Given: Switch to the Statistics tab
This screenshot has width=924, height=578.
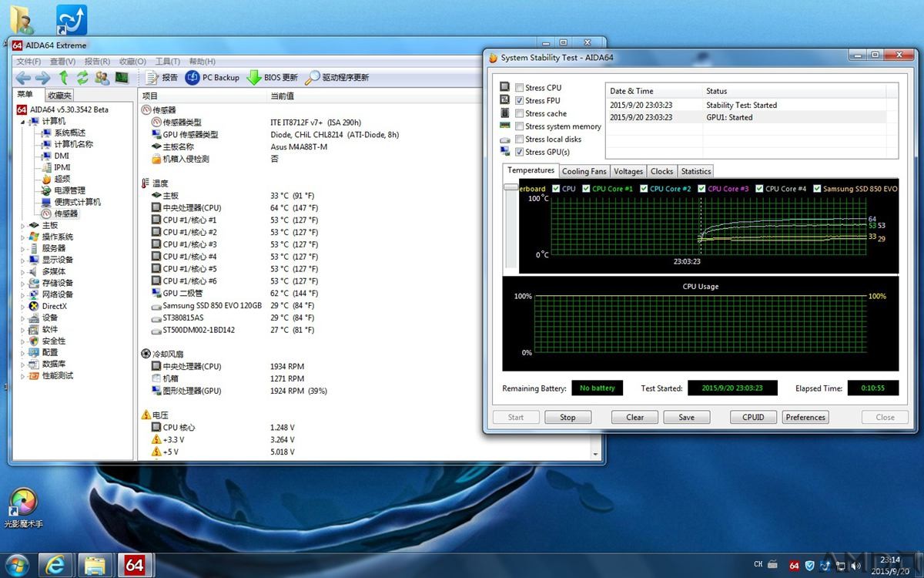Looking at the screenshot, I should 695,171.
